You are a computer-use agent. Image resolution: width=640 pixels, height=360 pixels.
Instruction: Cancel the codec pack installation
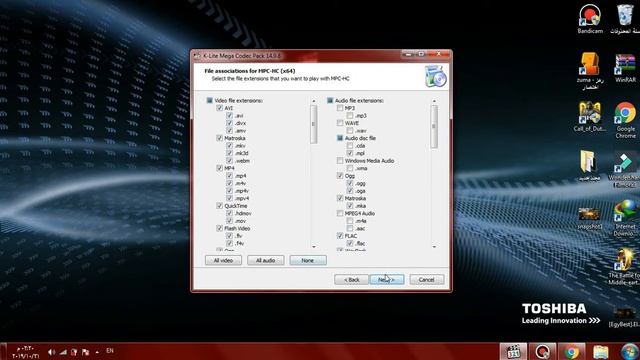427,280
